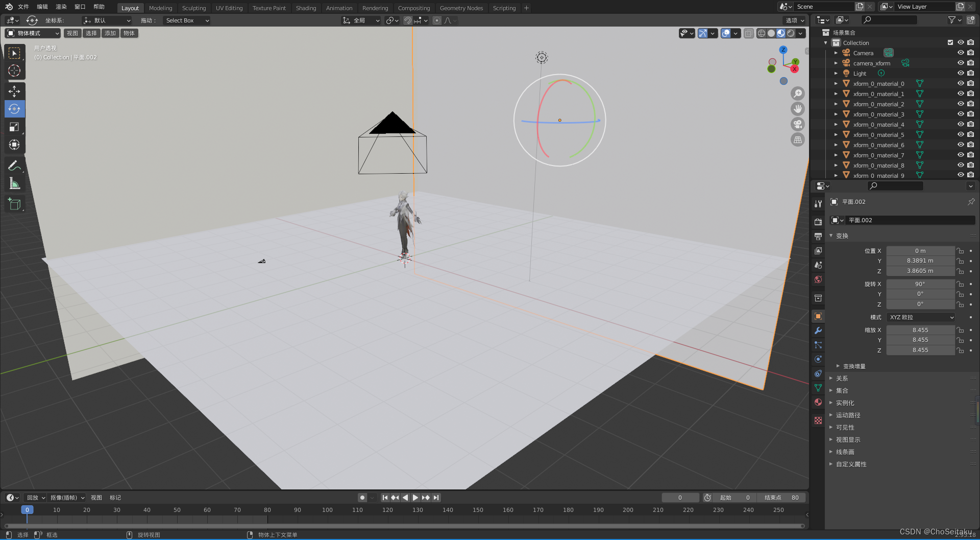Image resolution: width=980 pixels, height=540 pixels.
Task: Open the Object Data mesh properties tab
Action: 818,388
